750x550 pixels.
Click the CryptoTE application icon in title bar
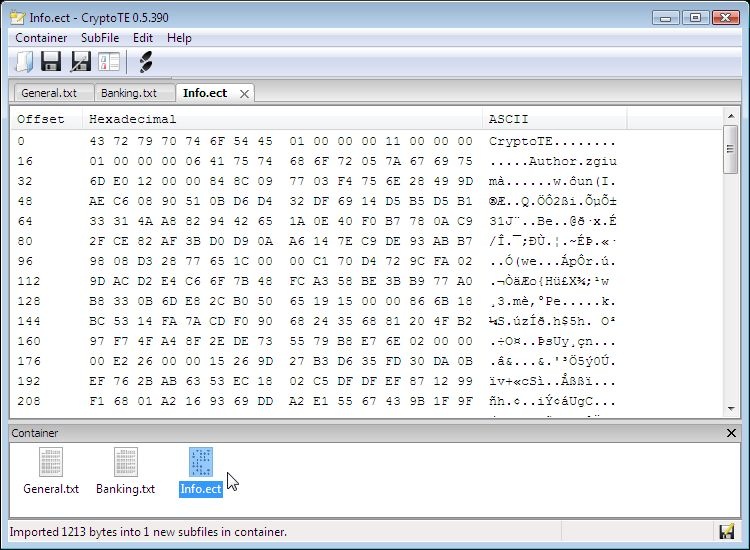(18, 18)
